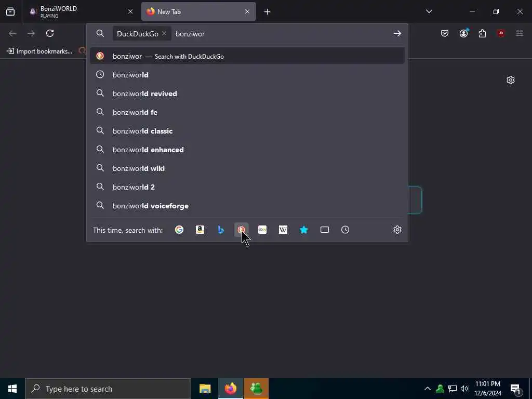Open clock showing 11:01 PM
This screenshot has width=532, height=399.
click(488, 389)
